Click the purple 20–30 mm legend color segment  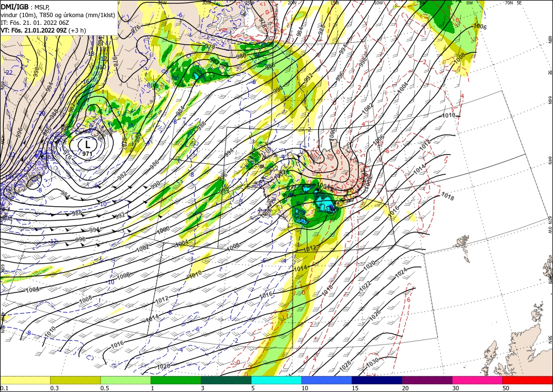427,380
